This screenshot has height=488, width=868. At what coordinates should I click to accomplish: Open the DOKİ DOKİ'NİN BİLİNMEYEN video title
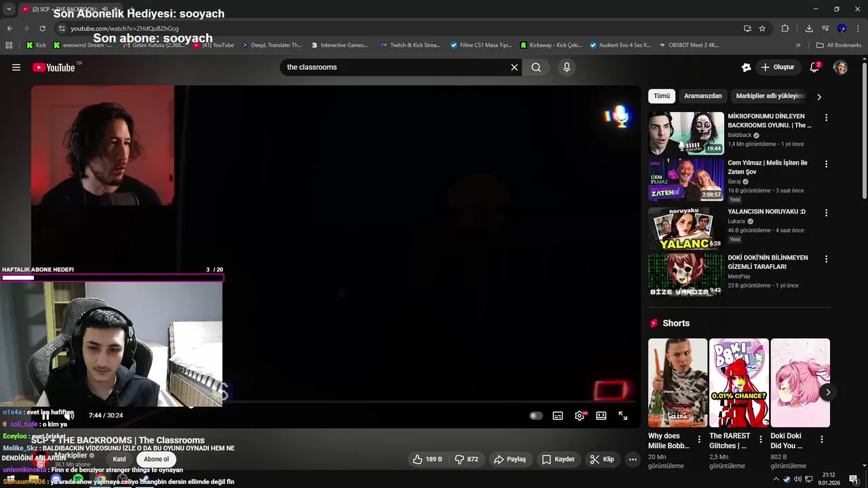pyautogui.click(x=768, y=262)
